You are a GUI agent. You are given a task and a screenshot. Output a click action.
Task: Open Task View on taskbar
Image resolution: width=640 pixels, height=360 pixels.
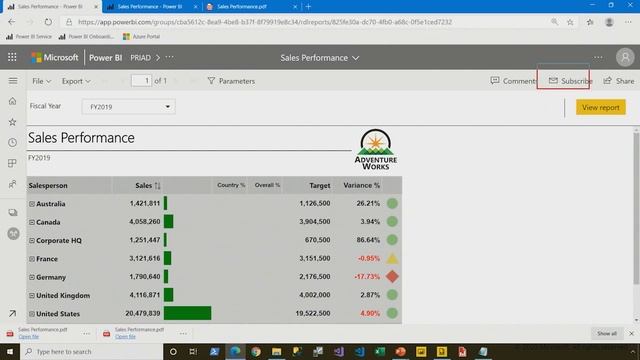(x=193, y=351)
